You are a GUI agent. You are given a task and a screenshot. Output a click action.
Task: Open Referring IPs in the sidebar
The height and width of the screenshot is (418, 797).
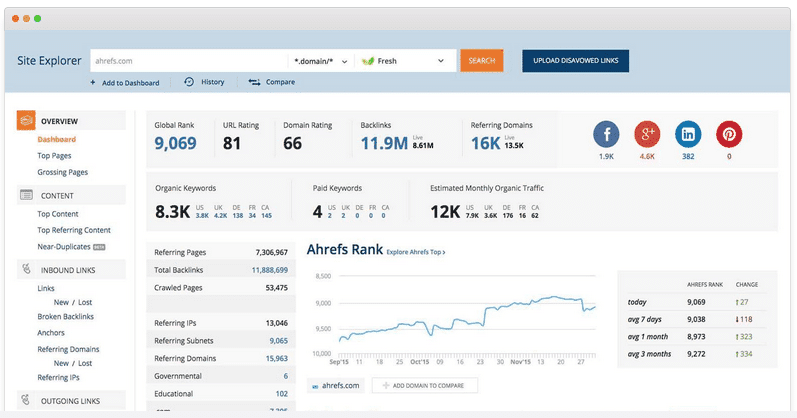58,378
